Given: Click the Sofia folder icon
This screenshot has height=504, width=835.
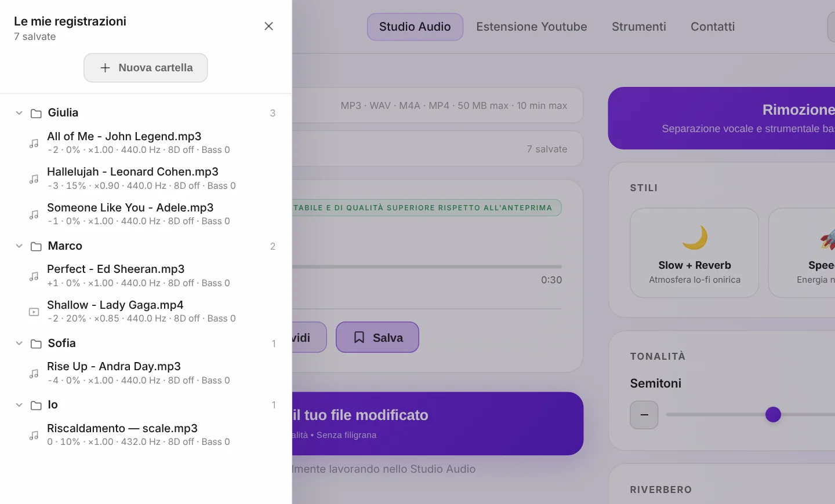Looking at the screenshot, I should point(36,344).
